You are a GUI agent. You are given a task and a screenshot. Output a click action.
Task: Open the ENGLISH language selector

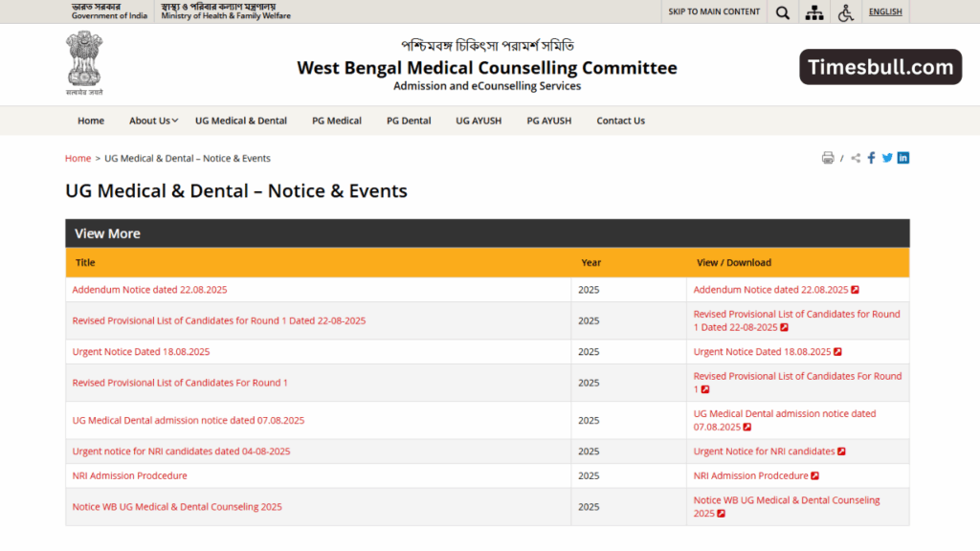884,11
